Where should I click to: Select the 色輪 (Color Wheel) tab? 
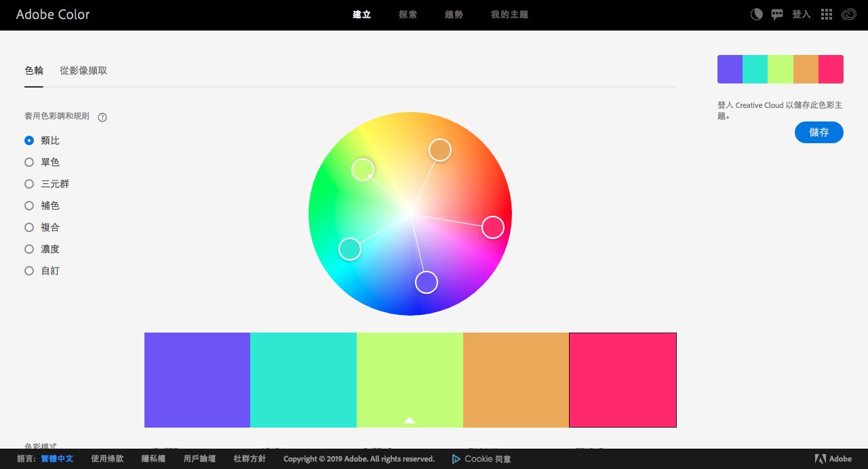34,71
